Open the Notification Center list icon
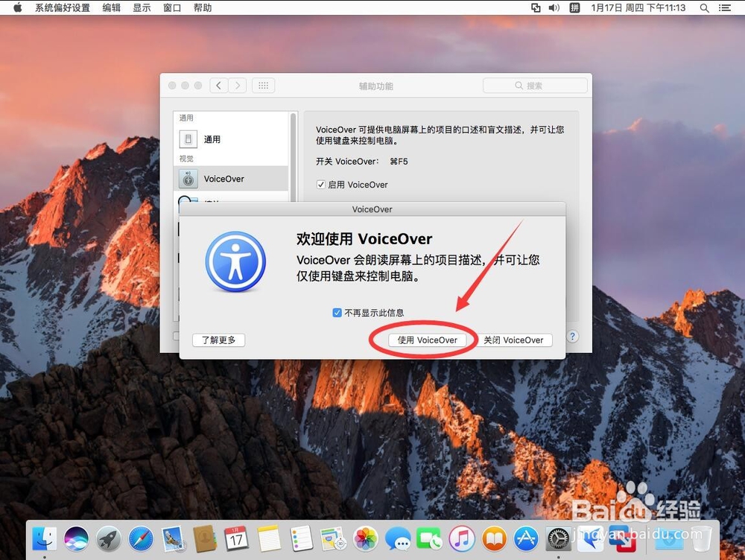 point(725,7)
